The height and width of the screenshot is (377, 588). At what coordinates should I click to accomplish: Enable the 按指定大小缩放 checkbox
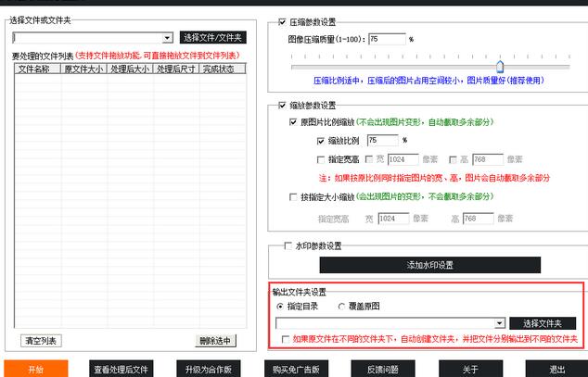[x=293, y=197]
